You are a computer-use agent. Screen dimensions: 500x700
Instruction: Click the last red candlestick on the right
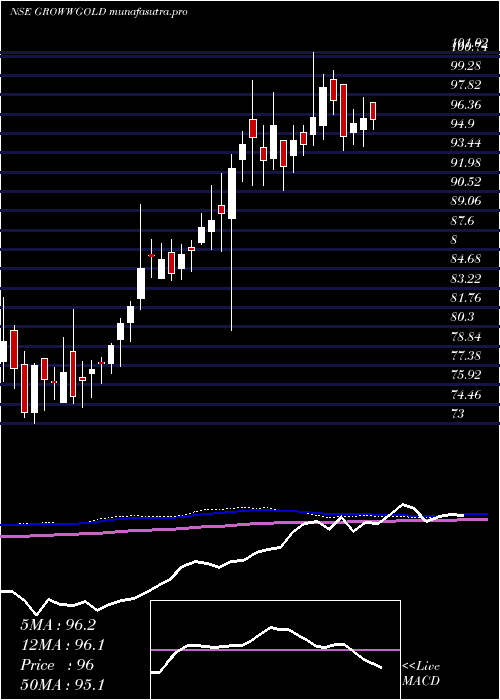pos(373,111)
